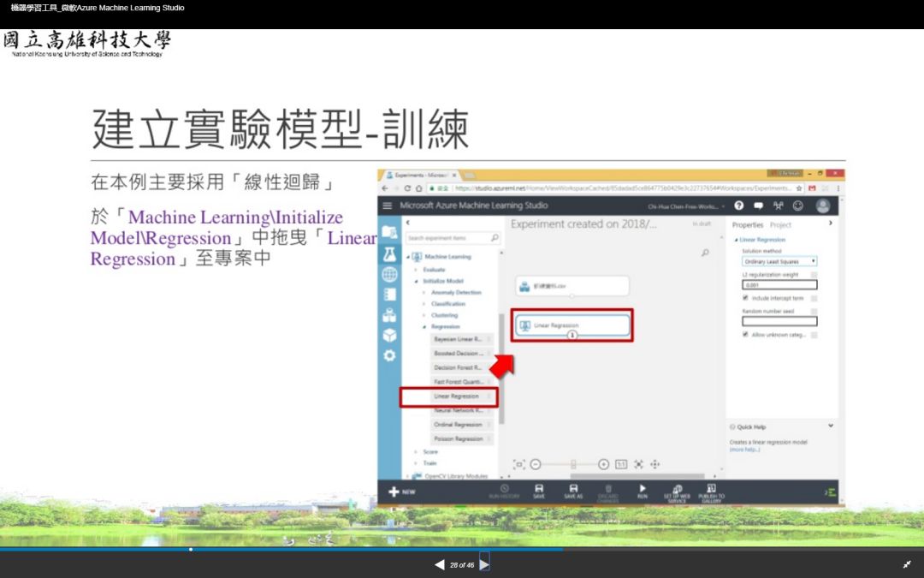Screen dimensions: 924x578
Task: Exit fullscreen using the collapse arrows icon
Action: pyautogui.click(x=907, y=564)
